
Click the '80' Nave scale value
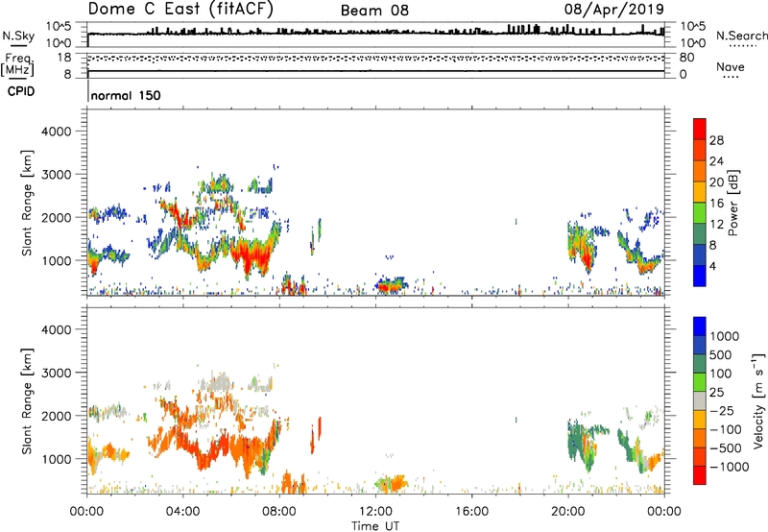pyautogui.click(x=686, y=58)
